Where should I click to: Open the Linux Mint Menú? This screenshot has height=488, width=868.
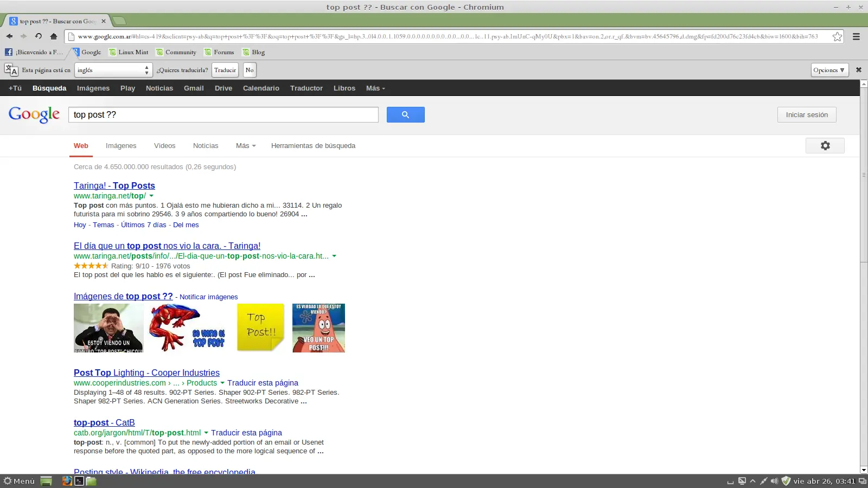19,481
